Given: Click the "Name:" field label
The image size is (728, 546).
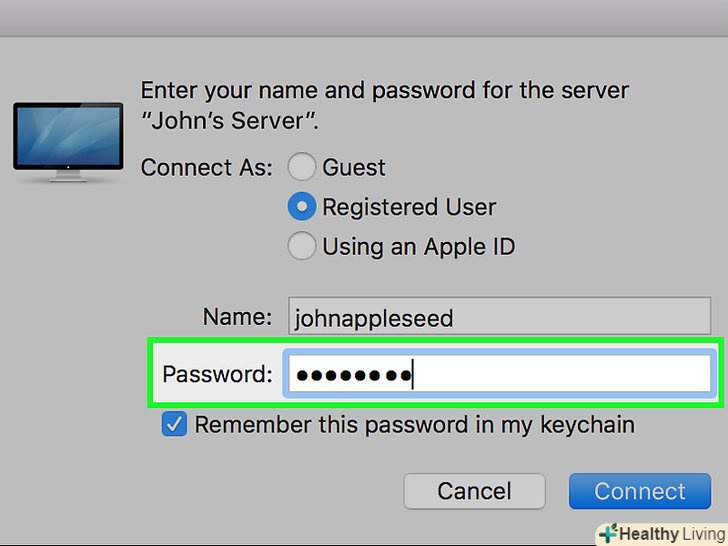Looking at the screenshot, I should [x=237, y=317].
